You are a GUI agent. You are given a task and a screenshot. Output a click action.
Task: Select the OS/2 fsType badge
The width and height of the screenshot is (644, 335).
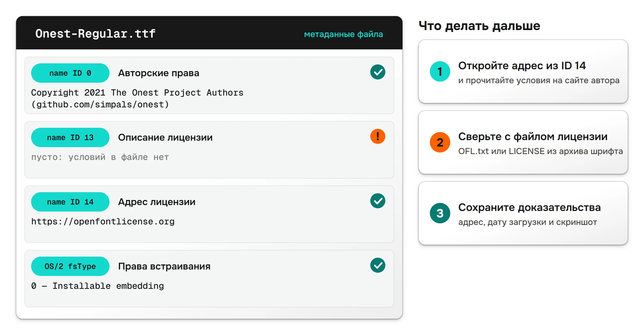click(70, 266)
